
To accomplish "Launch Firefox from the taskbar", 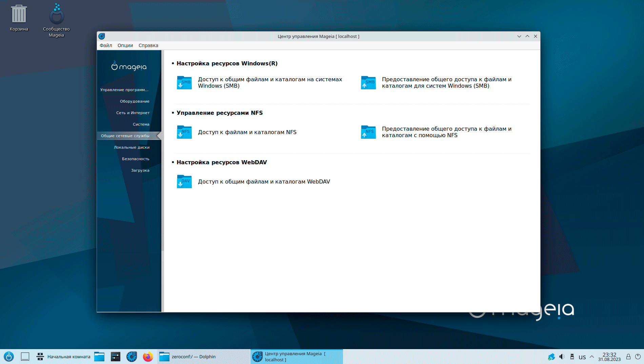I will (x=148, y=357).
